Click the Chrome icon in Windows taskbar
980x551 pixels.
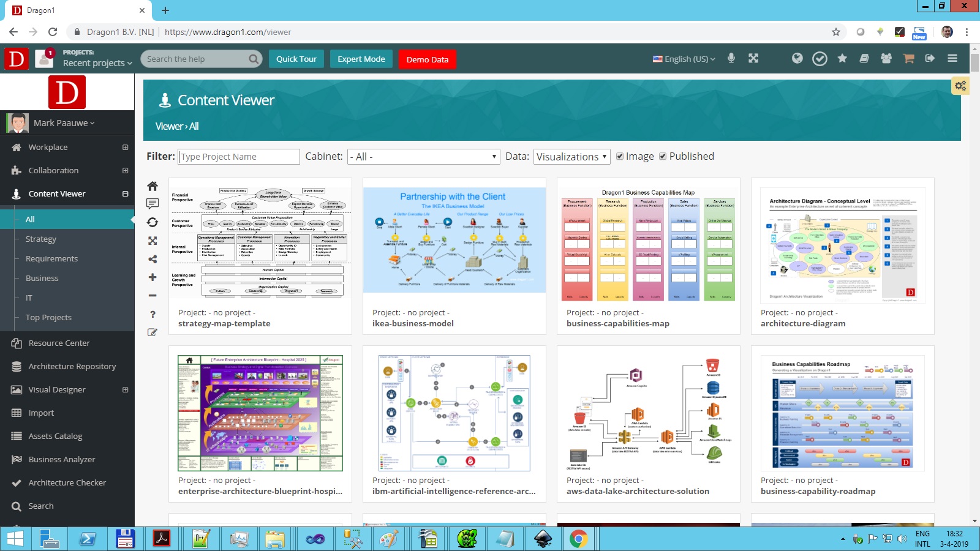point(578,539)
